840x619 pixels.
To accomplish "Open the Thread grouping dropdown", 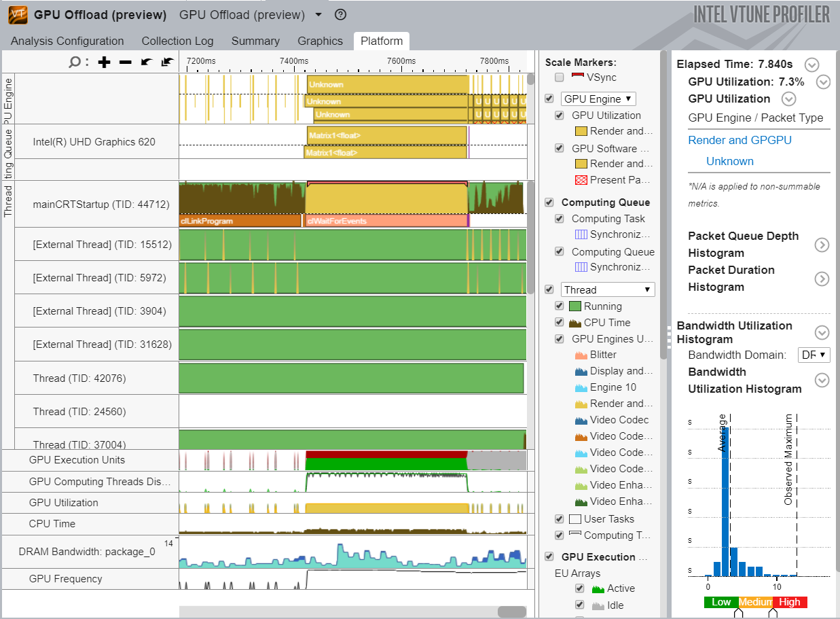I will (x=608, y=289).
